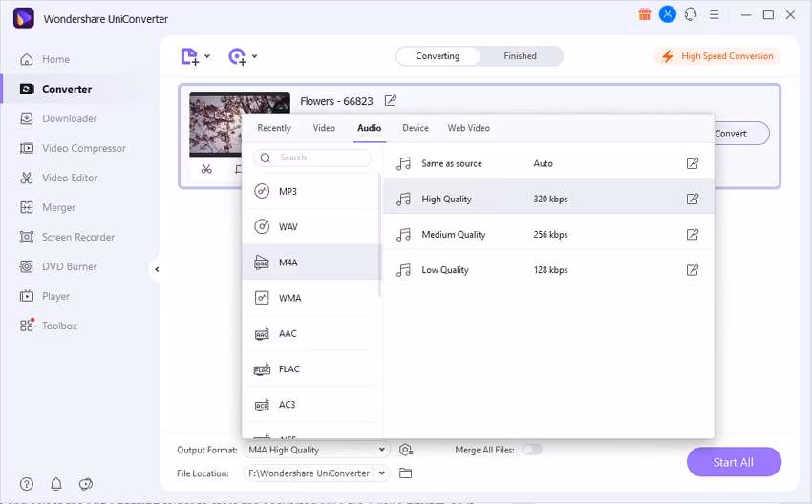
Task: Click the Convert button
Action: (740, 134)
